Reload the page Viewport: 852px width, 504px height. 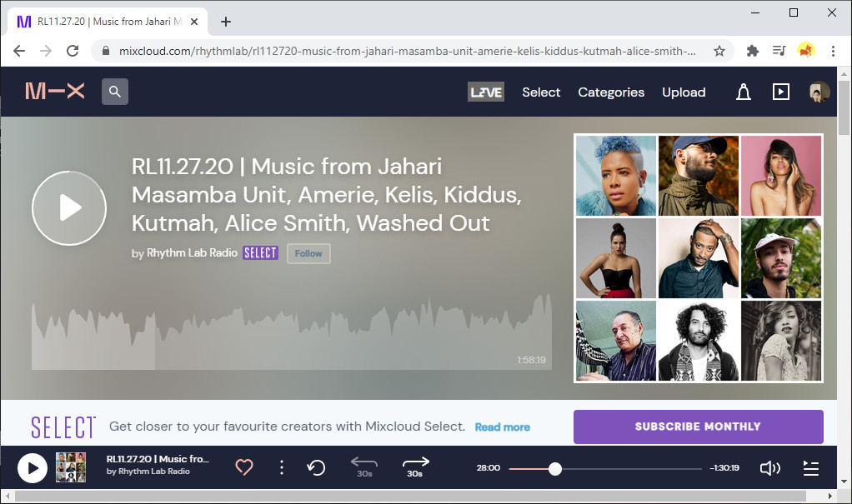(73, 51)
